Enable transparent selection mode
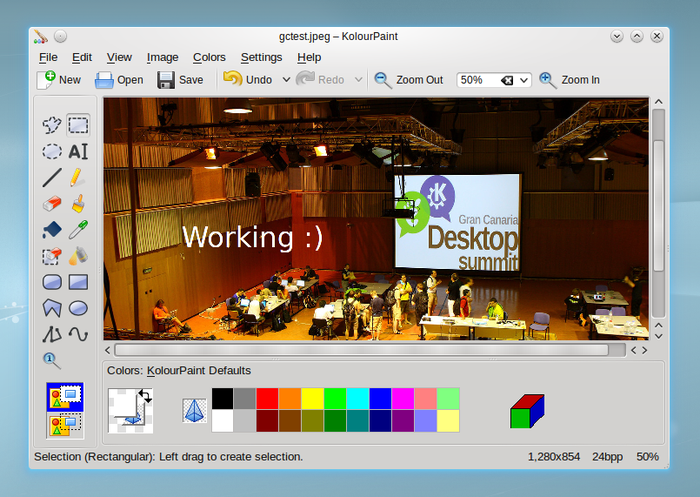The height and width of the screenshot is (497, 700). pyautogui.click(x=65, y=425)
